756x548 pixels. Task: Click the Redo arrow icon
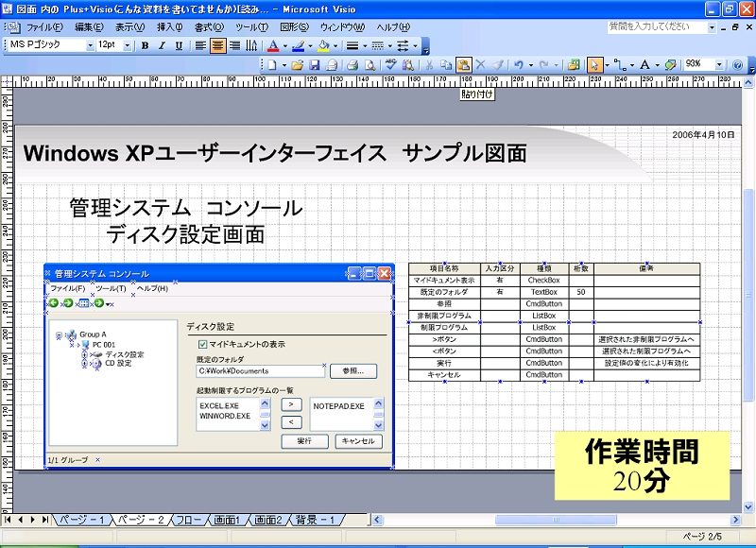pyautogui.click(x=544, y=64)
